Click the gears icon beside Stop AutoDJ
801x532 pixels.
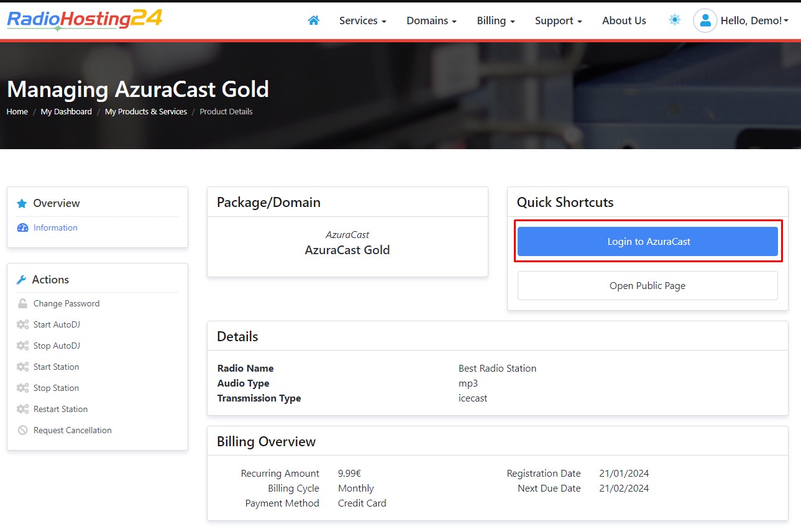23,346
